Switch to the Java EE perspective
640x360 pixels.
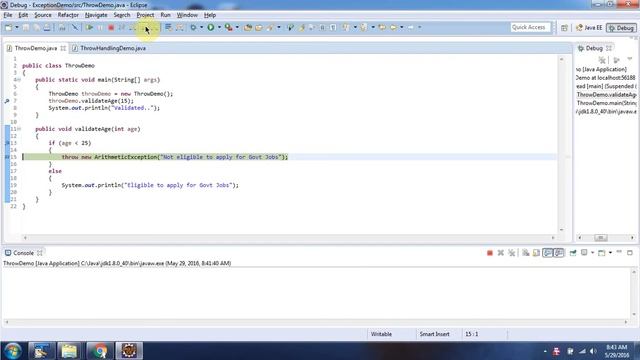(589, 28)
